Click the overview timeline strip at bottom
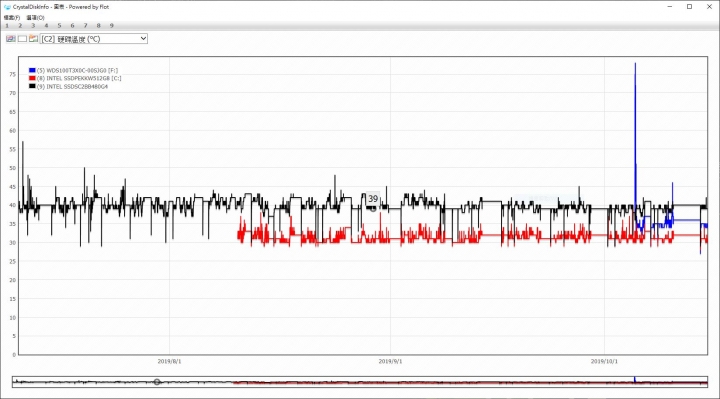The image size is (720, 399). click(360, 382)
